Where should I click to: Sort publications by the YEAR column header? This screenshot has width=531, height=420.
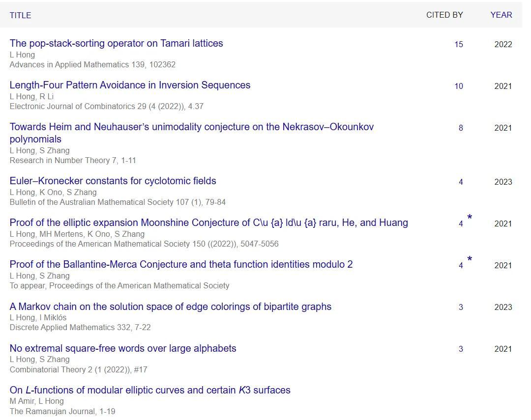point(501,15)
